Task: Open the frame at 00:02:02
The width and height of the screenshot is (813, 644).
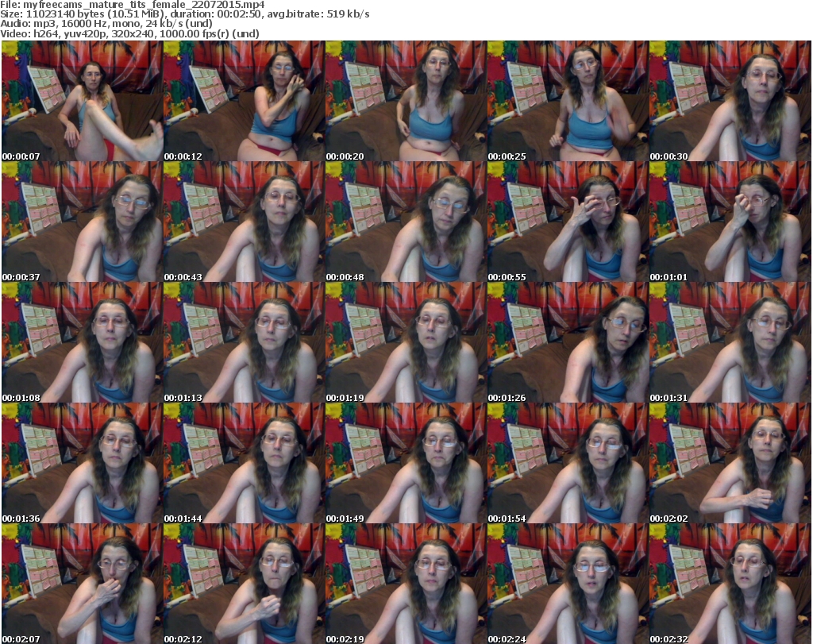Action: tap(730, 464)
